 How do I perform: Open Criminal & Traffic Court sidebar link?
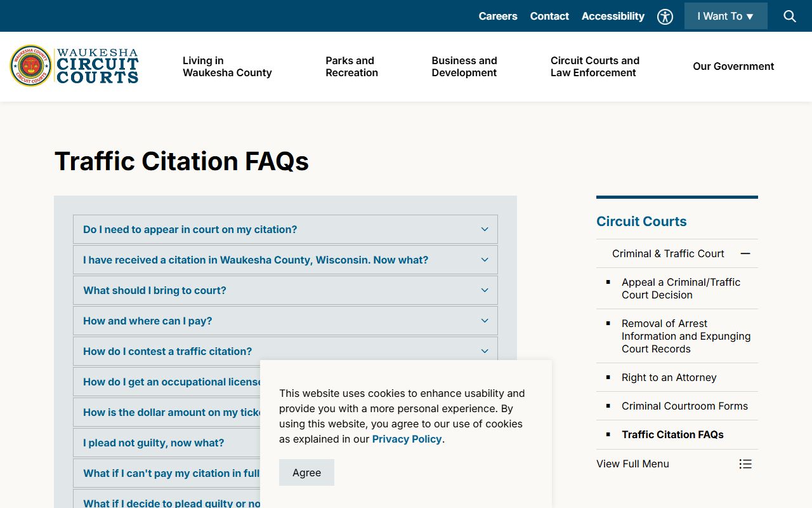pos(668,253)
